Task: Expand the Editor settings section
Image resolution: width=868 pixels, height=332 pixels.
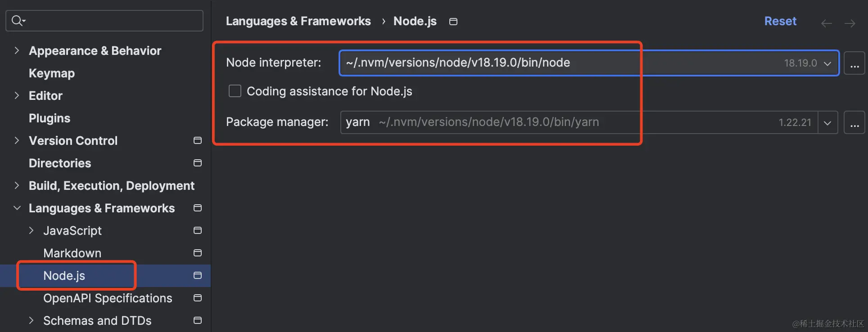Action: pyautogui.click(x=17, y=95)
